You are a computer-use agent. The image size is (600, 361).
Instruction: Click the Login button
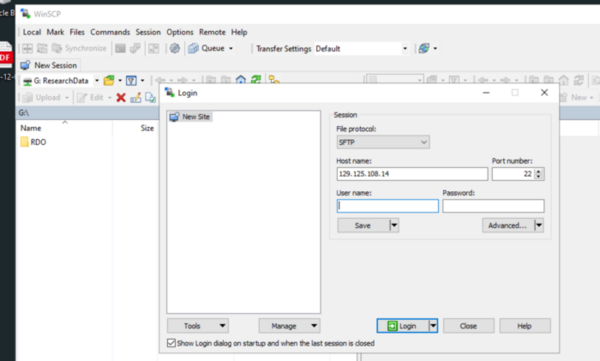(403, 326)
